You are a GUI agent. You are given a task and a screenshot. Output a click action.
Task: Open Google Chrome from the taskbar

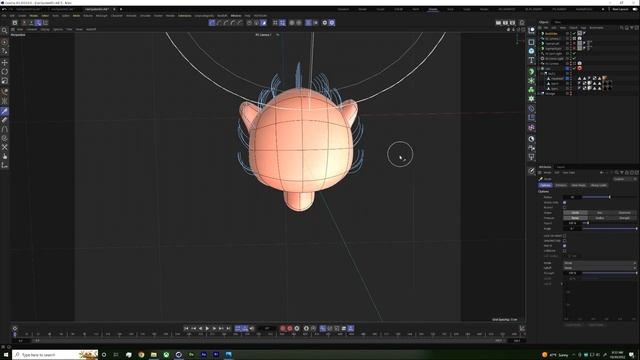(x=141, y=355)
